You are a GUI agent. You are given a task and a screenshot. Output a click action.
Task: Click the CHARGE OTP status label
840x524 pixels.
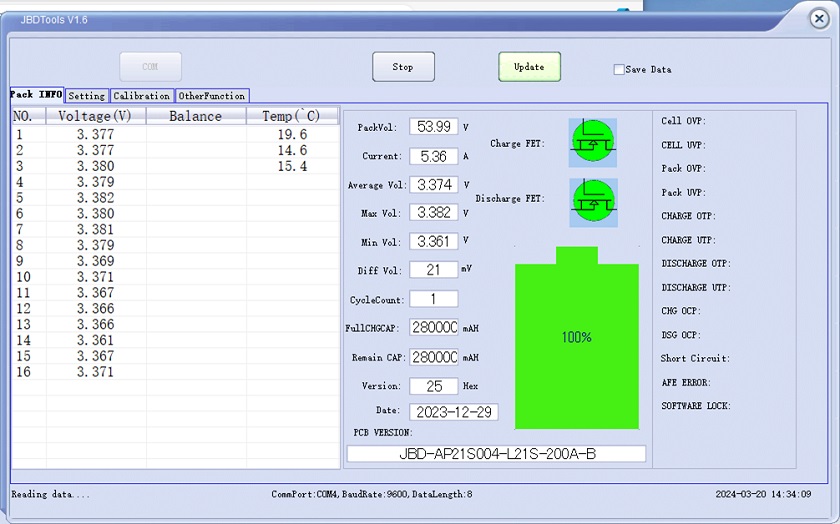(688, 216)
